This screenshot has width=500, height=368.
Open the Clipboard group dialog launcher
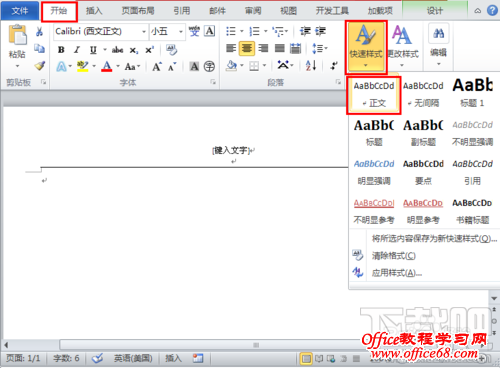[43, 82]
